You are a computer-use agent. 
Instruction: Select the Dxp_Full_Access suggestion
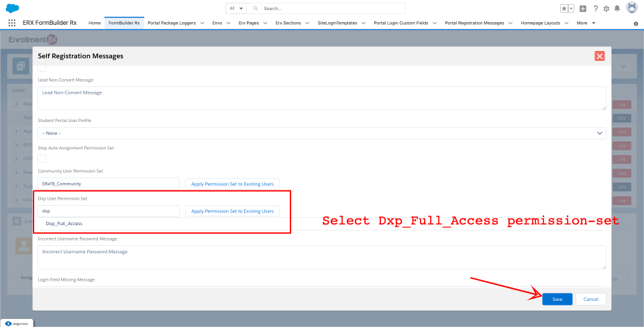[64, 223]
